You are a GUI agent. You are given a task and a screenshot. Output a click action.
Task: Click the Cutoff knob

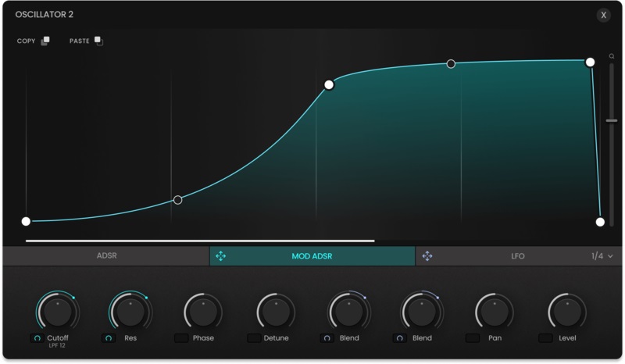[x=58, y=312]
